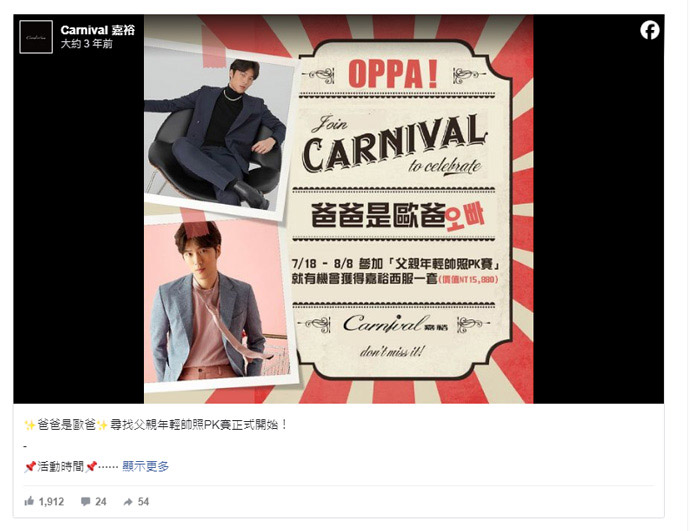
Task: View the 1,912 likes count
Action: 51,502
